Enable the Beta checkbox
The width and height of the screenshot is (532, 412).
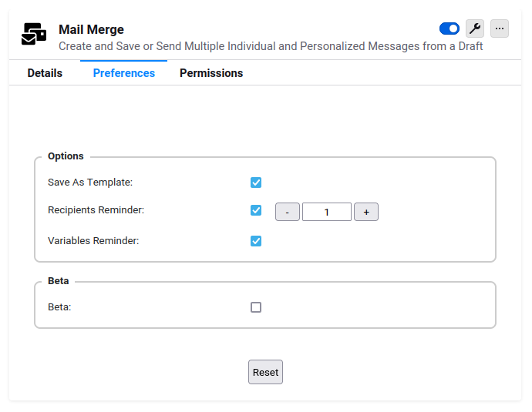pyautogui.click(x=256, y=307)
